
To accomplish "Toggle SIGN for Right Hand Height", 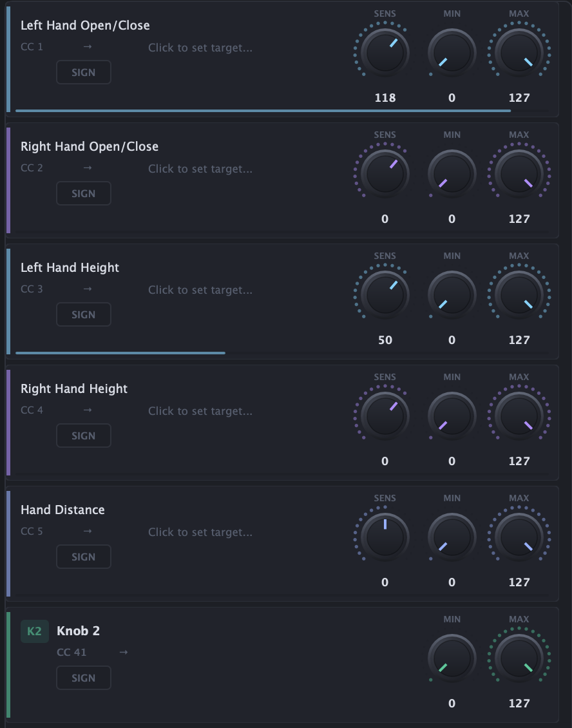I will point(84,436).
